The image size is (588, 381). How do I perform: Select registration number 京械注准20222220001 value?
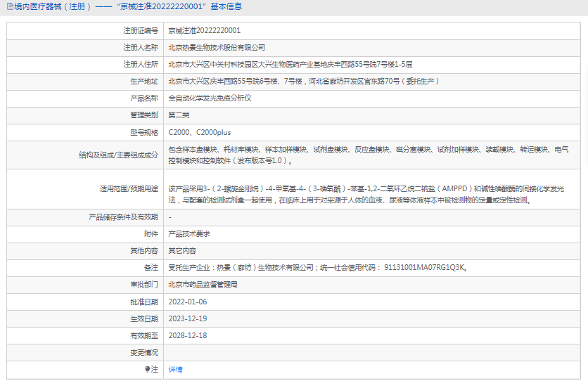tap(205, 30)
